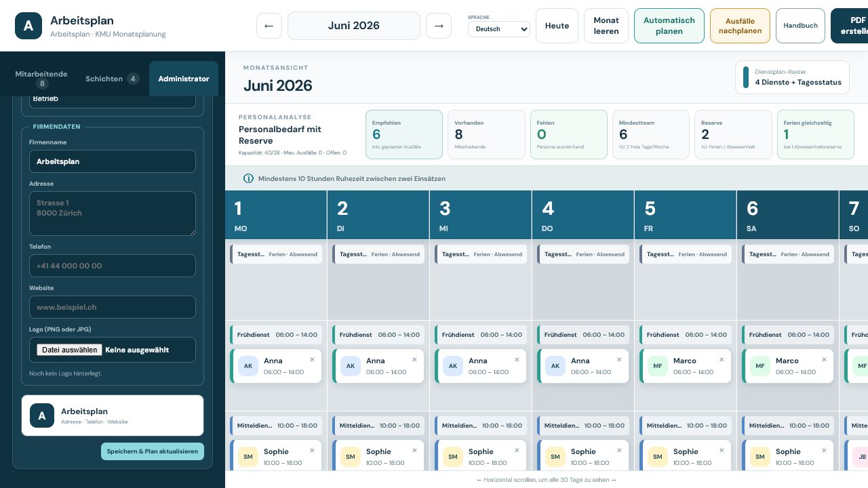Screen dimensions: 868x488
Task: Click Friday's Mitteldienst 10:00 – 18:00 header
Action: (686, 426)
